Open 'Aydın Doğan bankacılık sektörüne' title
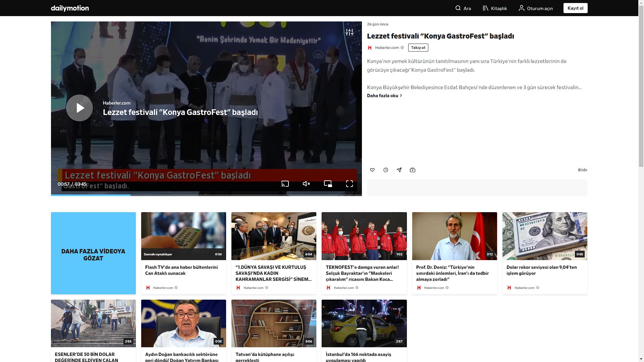The width and height of the screenshot is (644, 362). pyautogui.click(x=182, y=357)
